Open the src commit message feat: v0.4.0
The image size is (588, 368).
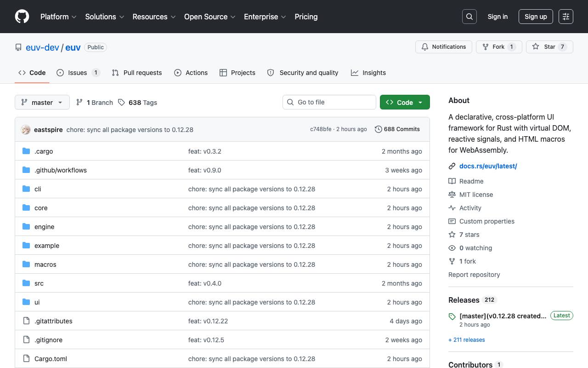tap(205, 283)
